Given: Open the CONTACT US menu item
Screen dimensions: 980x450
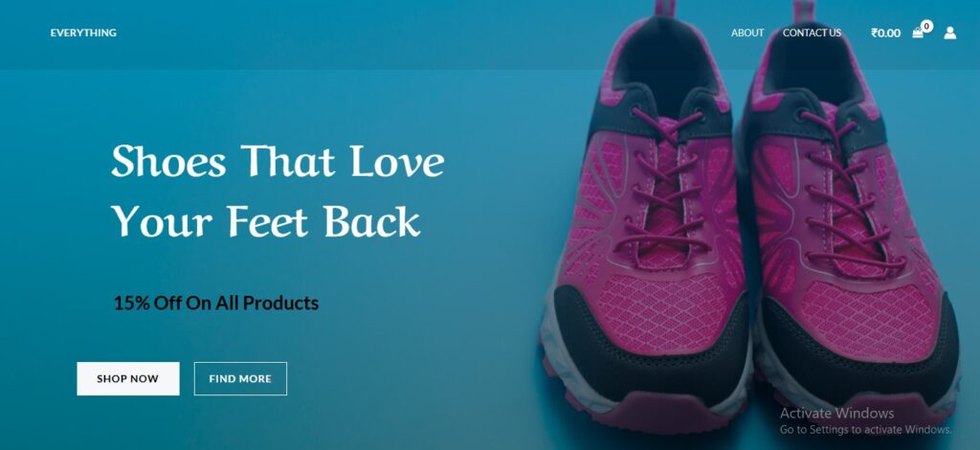Looking at the screenshot, I should pos(812,33).
